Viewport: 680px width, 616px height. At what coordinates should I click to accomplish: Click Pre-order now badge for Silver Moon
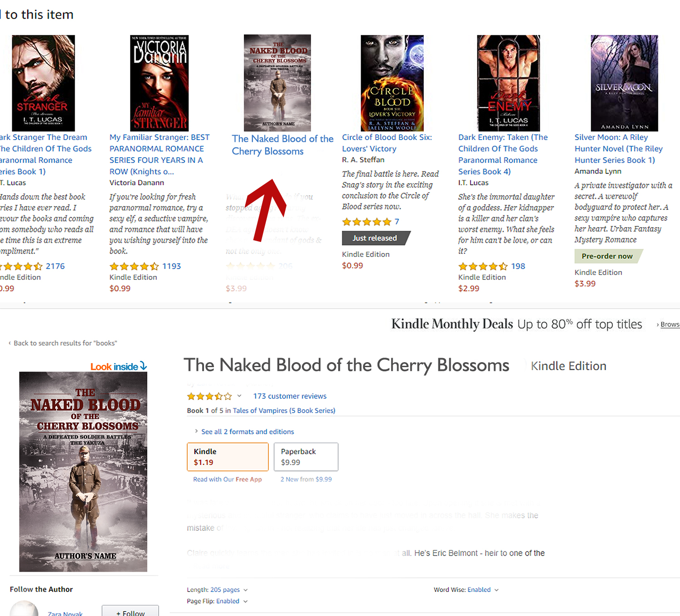[608, 256]
